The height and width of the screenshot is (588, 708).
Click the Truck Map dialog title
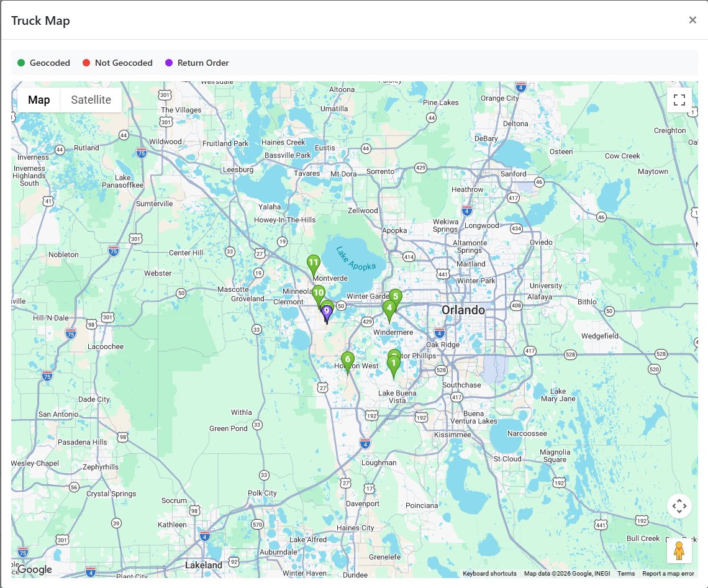click(x=40, y=20)
